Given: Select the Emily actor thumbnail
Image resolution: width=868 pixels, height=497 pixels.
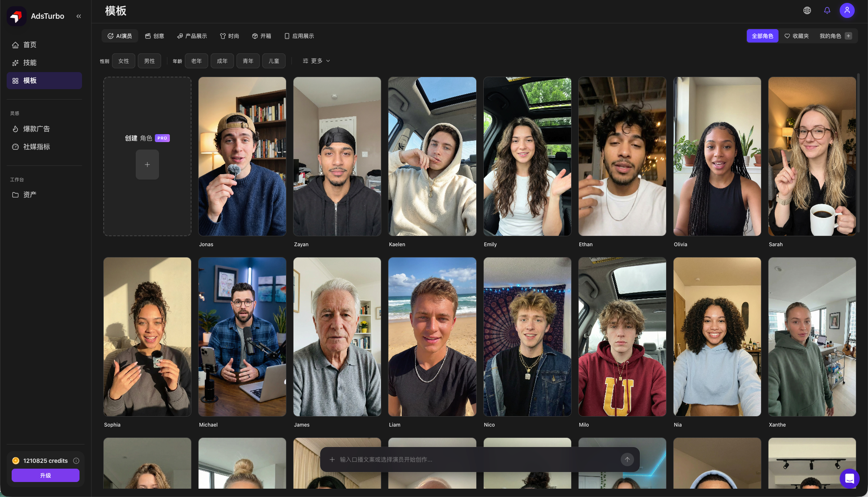Looking at the screenshot, I should (x=527, y=156).
